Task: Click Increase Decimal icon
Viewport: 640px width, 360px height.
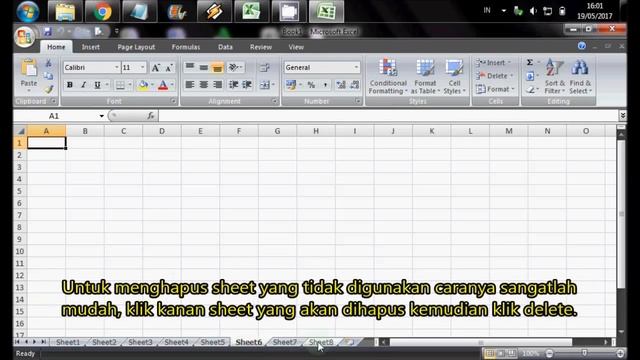Action: pos(340,85)
